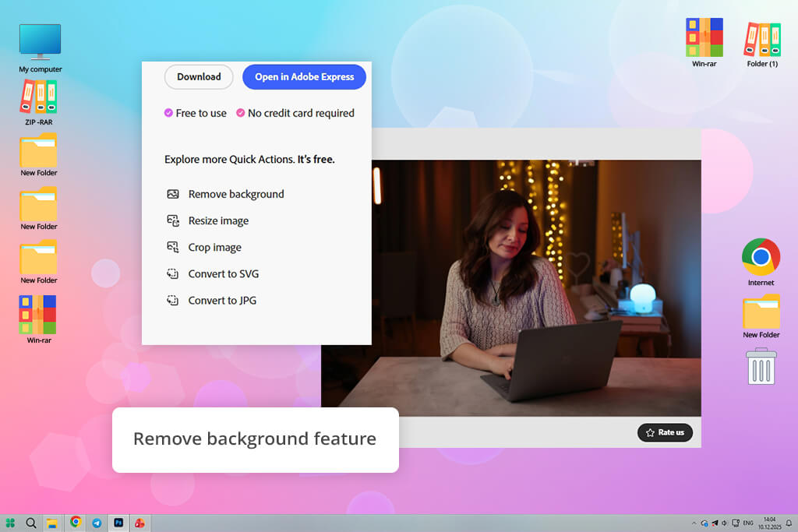Launch the Internet Chrome desktop icon
Image resolution: width=798 pixels, height=532 pixels.
[761, 262]
